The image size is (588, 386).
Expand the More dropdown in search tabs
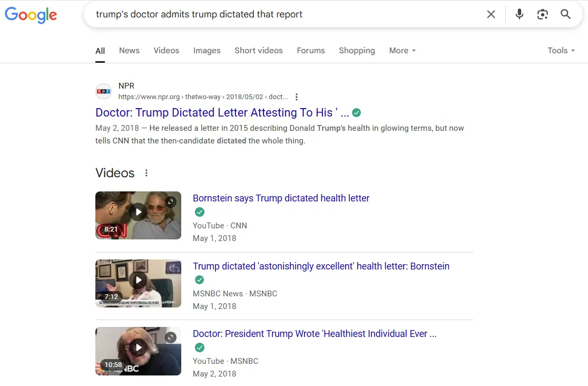tap(403, 50)
